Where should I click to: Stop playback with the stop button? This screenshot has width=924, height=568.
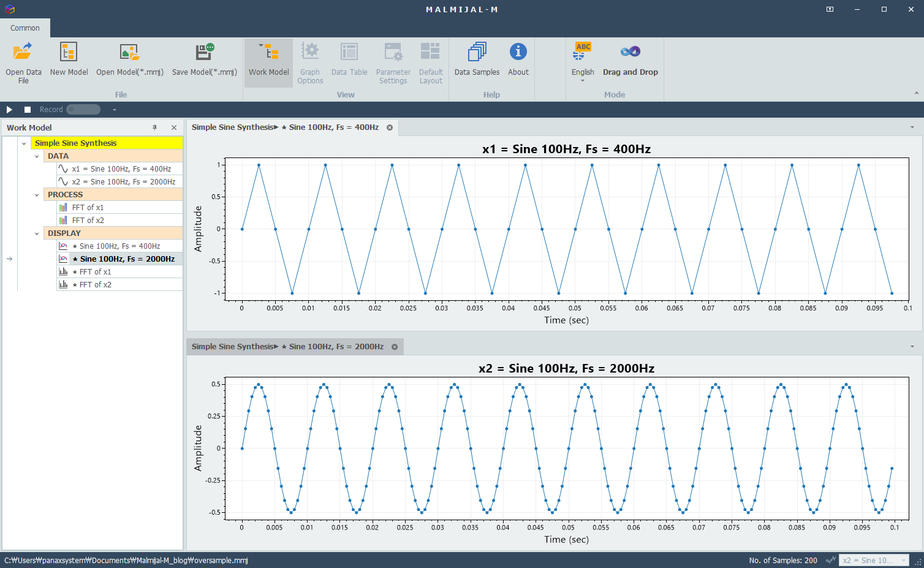(x=28, y=110)
